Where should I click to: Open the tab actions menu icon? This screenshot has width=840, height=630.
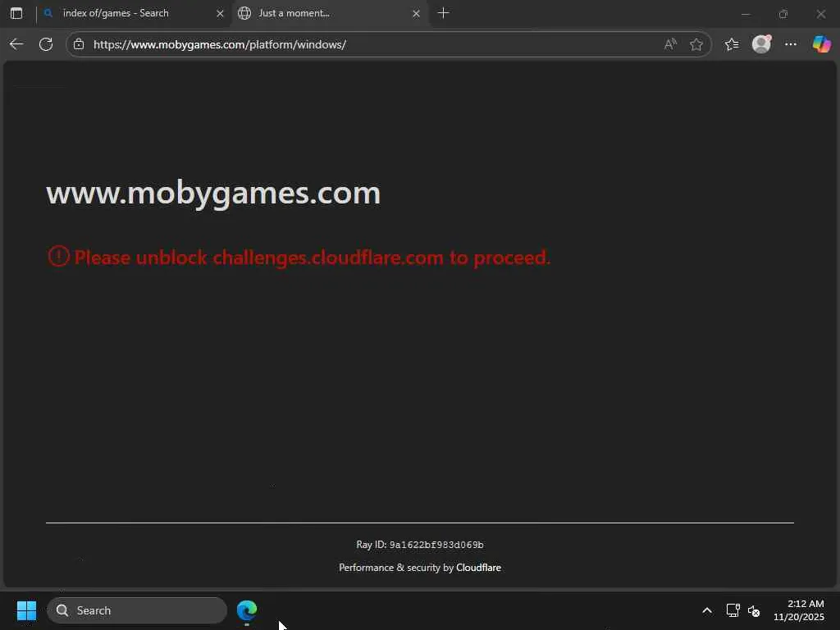click(16, 13)
